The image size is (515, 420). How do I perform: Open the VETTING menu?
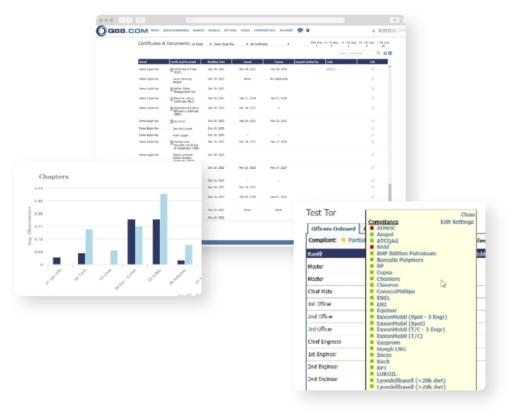230,30
